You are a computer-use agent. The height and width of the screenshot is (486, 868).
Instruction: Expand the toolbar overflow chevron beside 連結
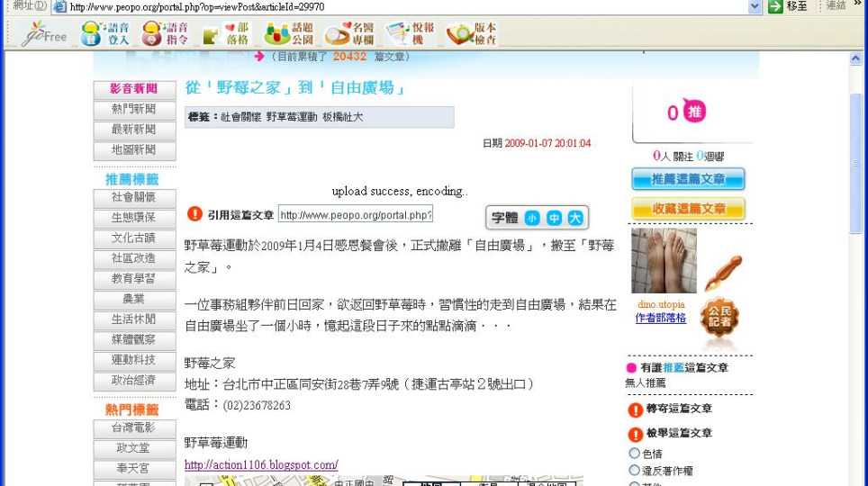858,6
